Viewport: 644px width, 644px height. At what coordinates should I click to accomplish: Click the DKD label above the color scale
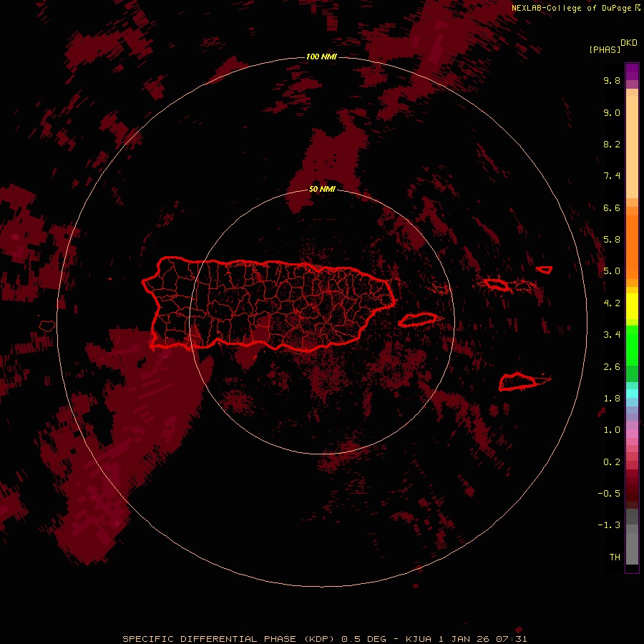[629, 43]
